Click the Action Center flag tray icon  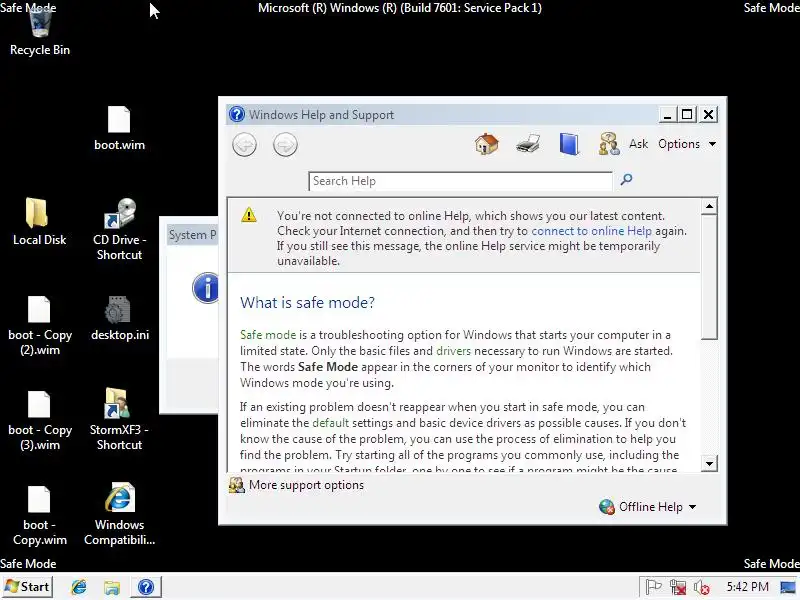(x=654, y=587)
